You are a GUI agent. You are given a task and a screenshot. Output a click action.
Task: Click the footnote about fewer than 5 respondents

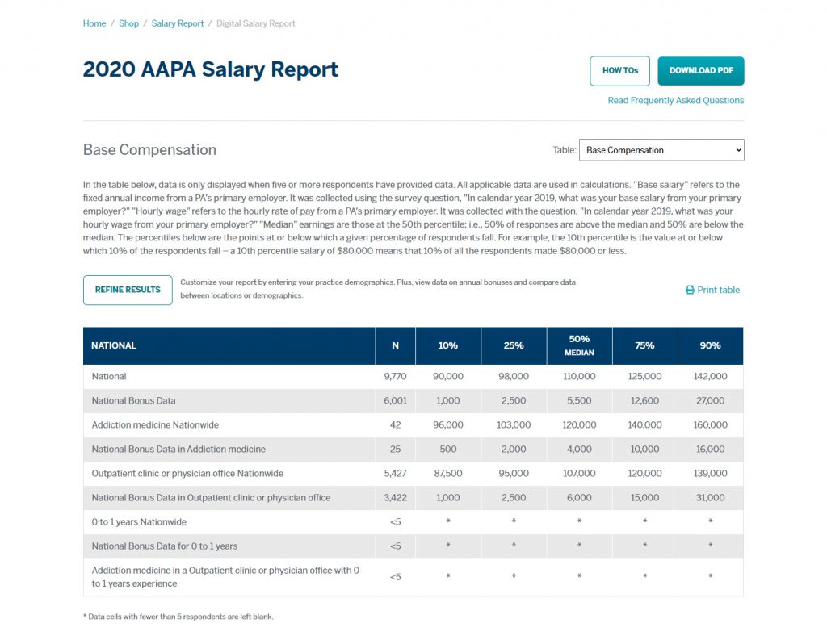178,617
